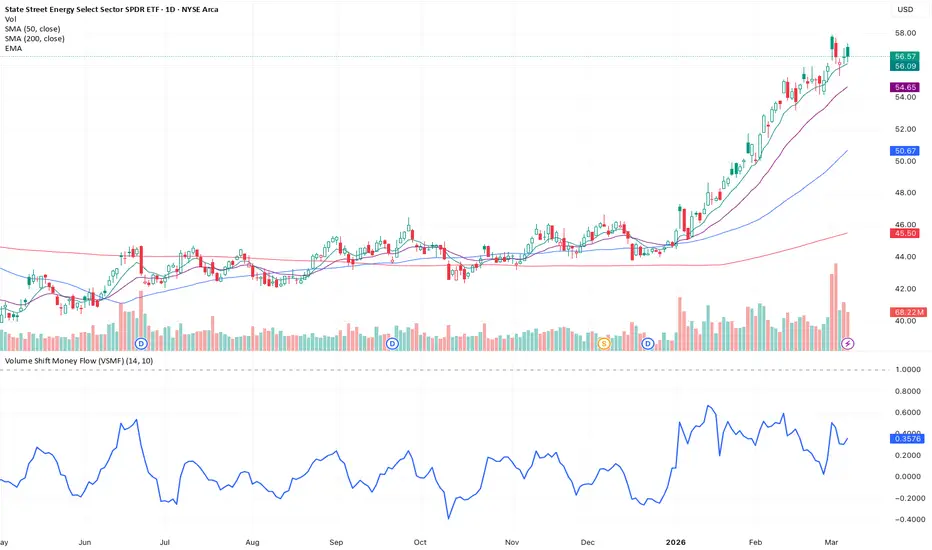
Task: Click the 44.00 price axis label
Action: click(x=905, y=257)
